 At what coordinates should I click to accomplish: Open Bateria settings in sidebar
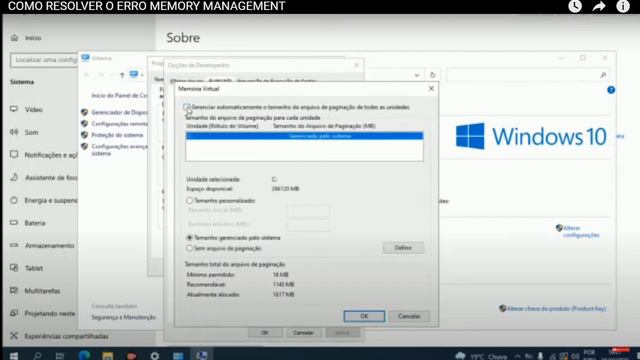[x=28, y=223]
